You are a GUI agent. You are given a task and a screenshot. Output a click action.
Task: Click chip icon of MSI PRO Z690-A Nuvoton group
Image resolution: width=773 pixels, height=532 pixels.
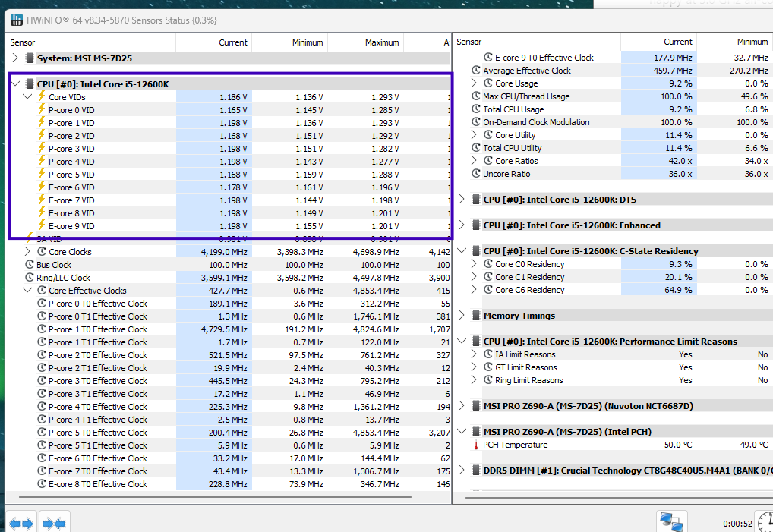[476, 405]
